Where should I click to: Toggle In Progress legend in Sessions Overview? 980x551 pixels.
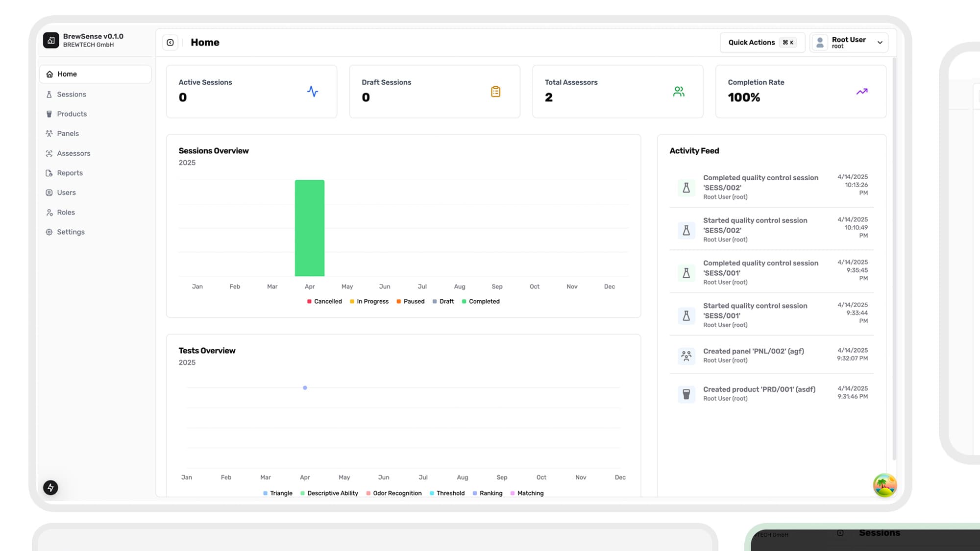click(369, 301)
